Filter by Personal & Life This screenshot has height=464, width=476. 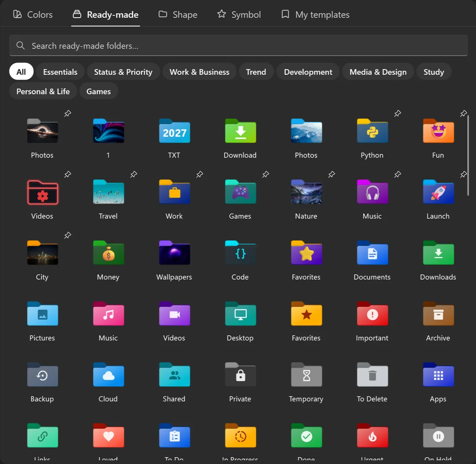click(43, 91)
